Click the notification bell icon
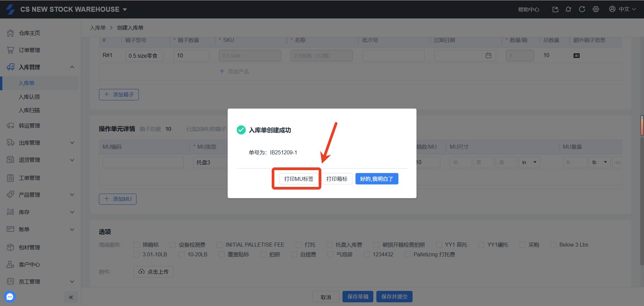Screen dimensions: 644x306 click(x=568, y=9)
